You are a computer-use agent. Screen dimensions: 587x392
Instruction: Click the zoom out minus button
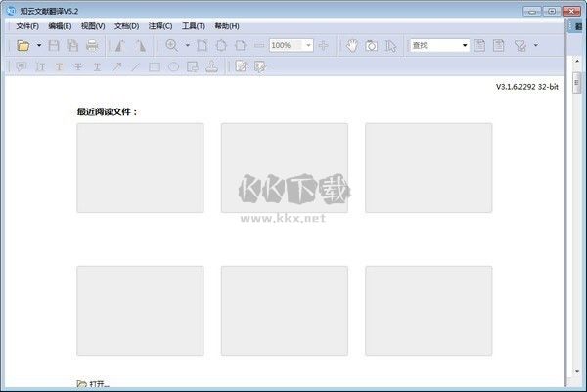pos(259,46)
